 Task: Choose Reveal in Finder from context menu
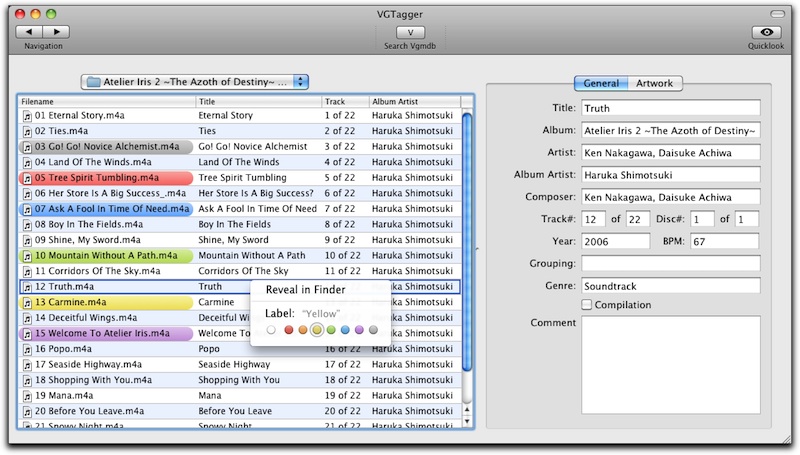(x=303, y=290)
